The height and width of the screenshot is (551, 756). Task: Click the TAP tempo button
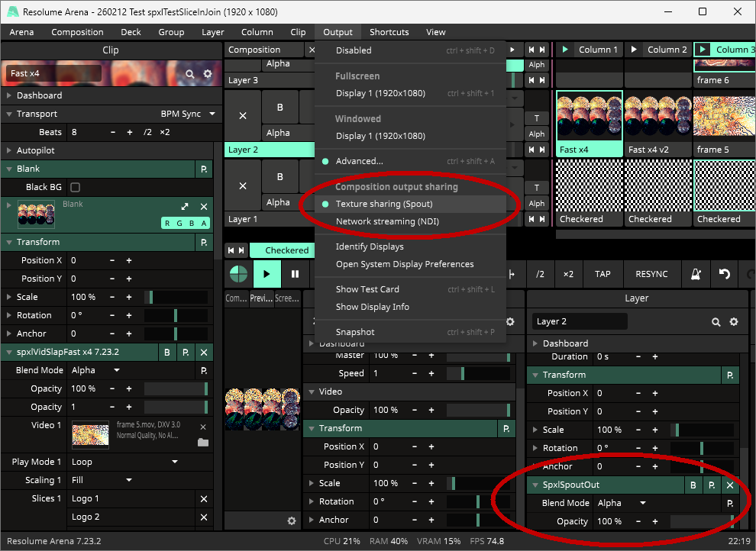point(603,274)
